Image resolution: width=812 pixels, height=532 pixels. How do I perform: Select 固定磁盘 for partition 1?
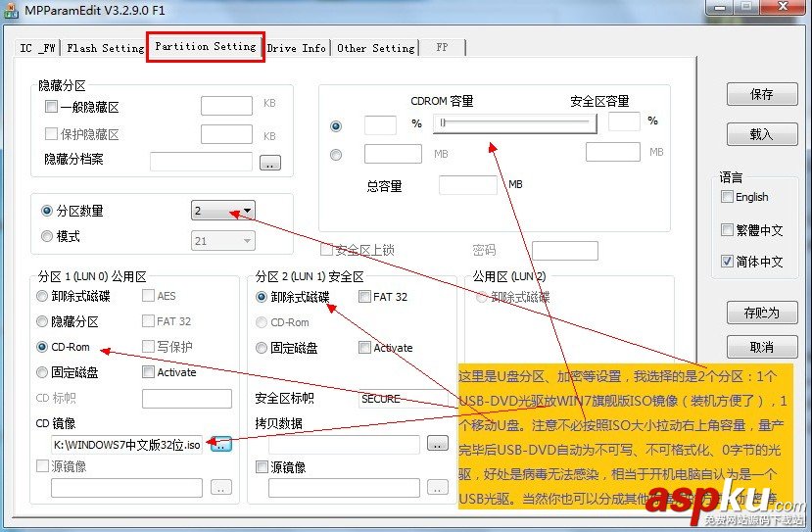[x=41, y=372]
